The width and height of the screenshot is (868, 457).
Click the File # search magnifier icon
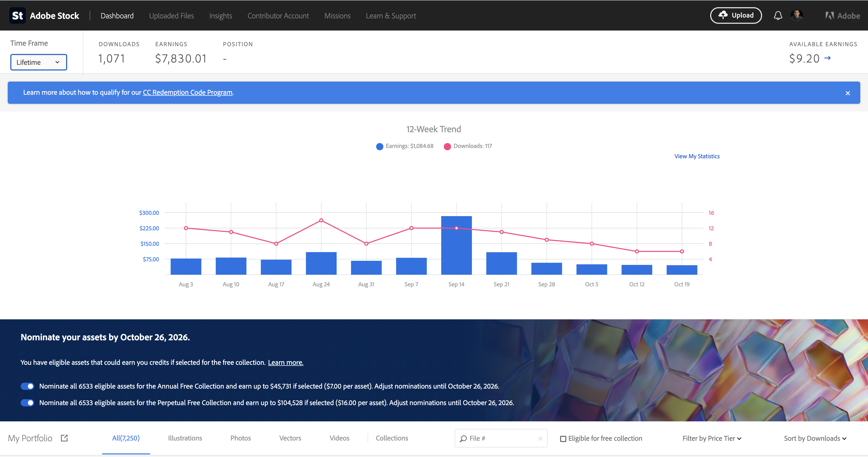click(x=463, y=438)
